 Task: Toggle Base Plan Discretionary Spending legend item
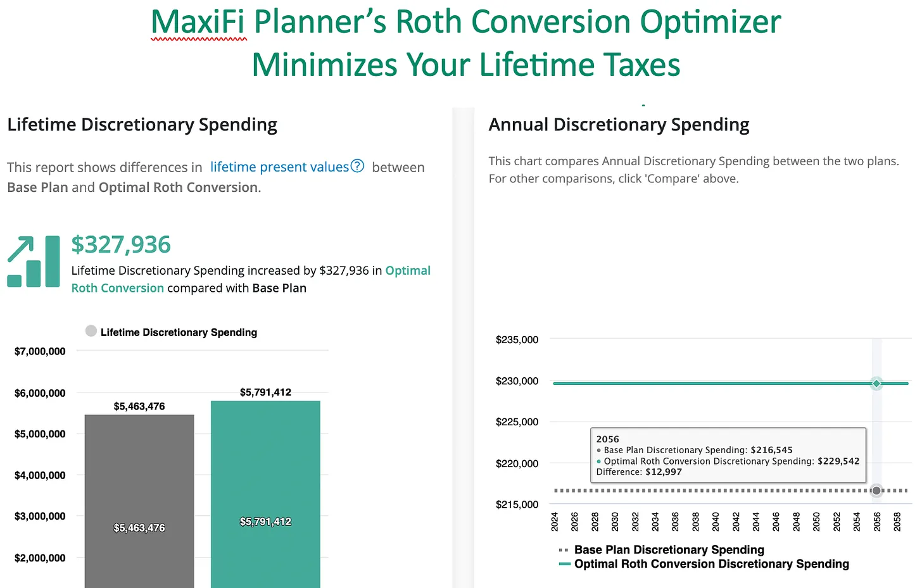click(x=662, y=549)
